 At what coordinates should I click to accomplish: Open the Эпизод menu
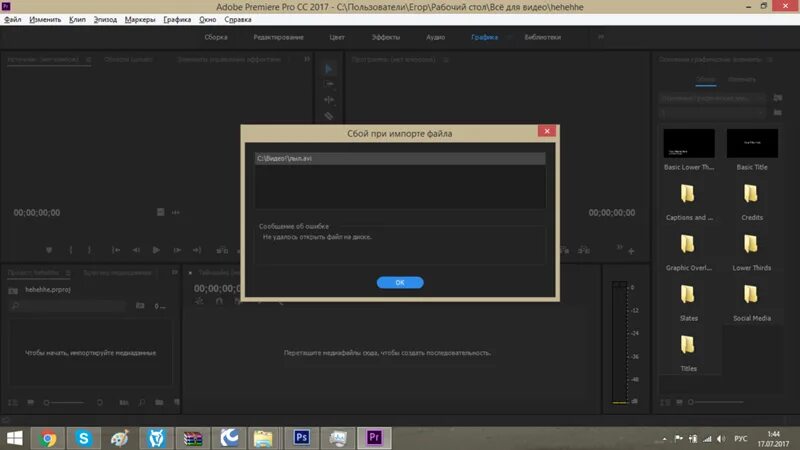coord(105,19)
